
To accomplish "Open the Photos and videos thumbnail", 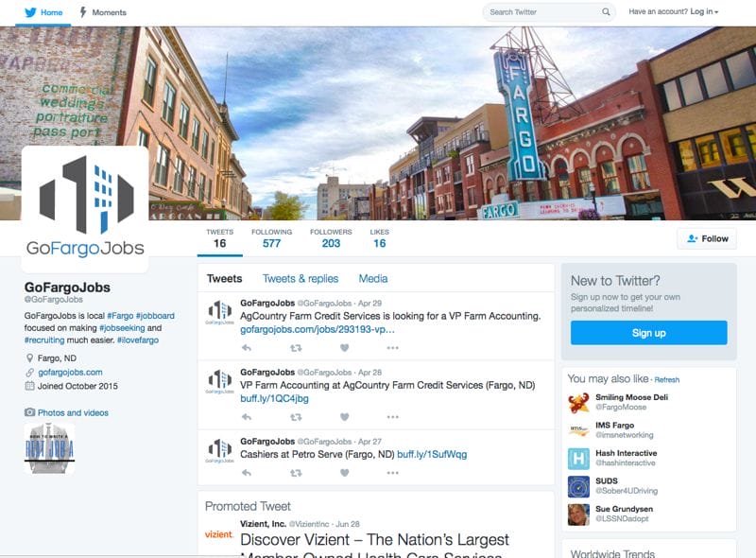I will [x=49, y=448].
